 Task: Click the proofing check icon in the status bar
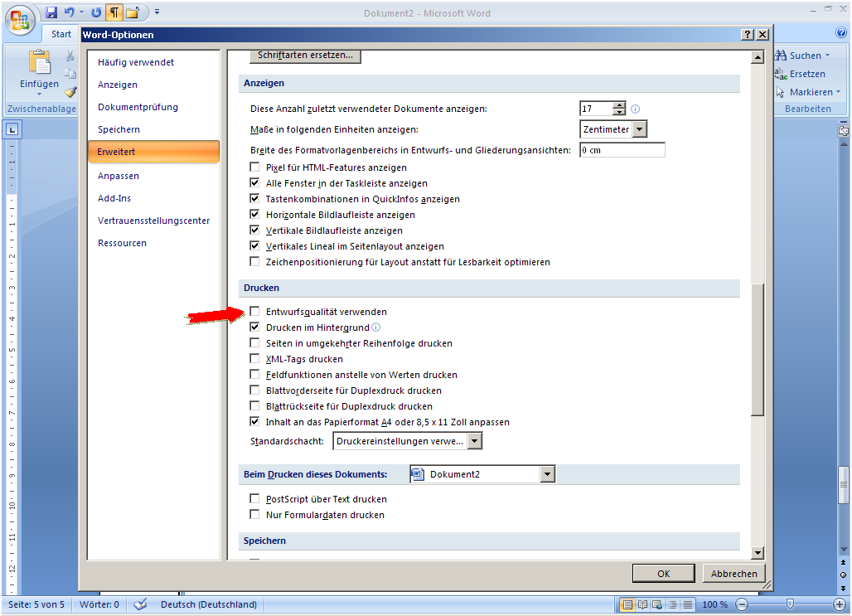pos(140,604)
